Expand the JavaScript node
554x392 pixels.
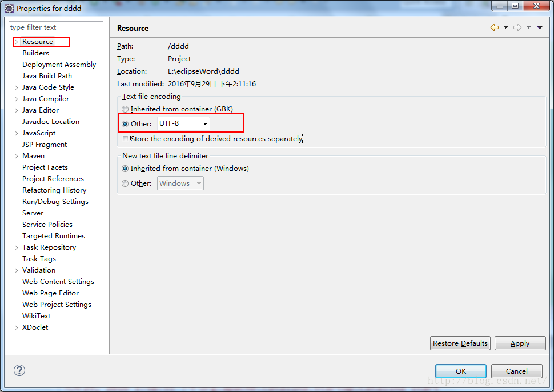click(16, 134)
